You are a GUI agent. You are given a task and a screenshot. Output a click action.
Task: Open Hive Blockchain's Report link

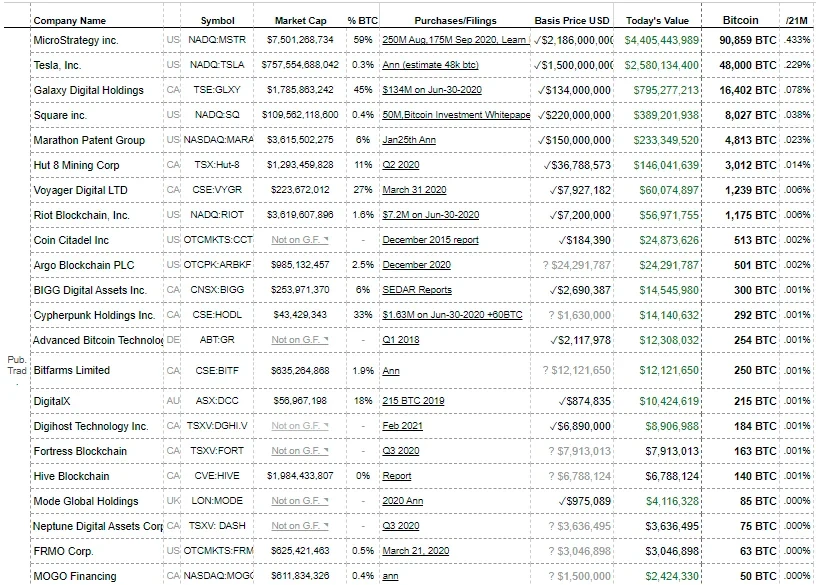[x=397, y=476]
